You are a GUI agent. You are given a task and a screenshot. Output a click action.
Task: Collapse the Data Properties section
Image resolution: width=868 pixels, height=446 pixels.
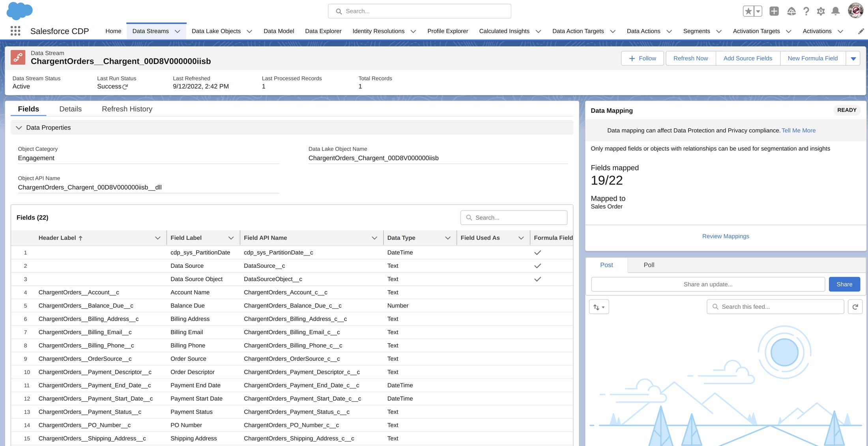click(x=19, y=128)
